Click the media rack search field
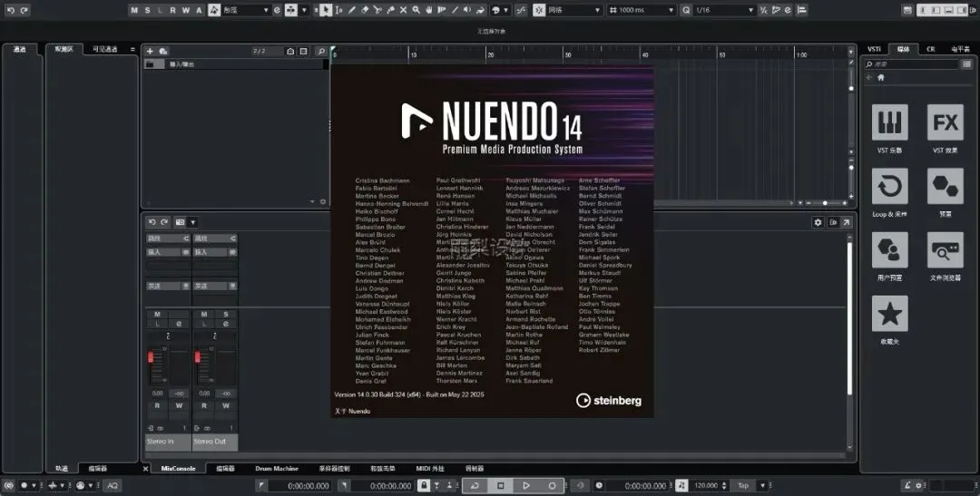This screenshot has height=496, width=980. pos(912,63)
